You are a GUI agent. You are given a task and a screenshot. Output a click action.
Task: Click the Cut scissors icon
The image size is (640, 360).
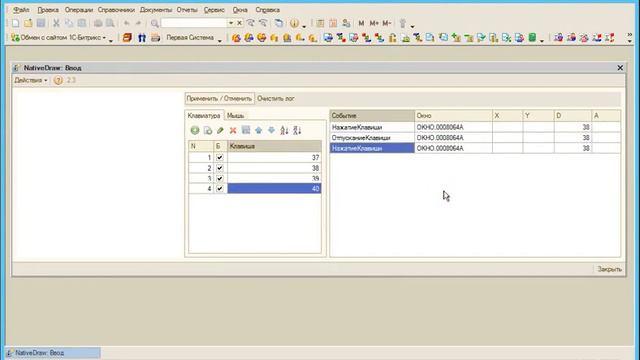point(56,23)
